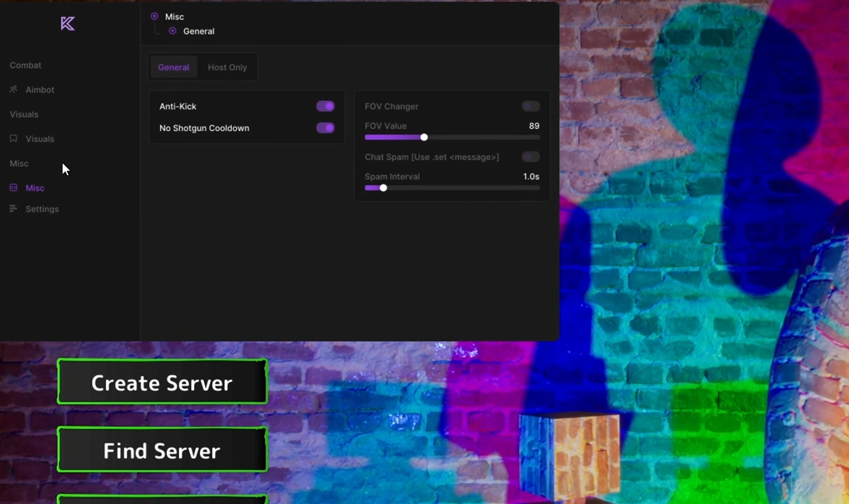The width and height of the screenshot is (849, 504).
Task: Disable the Anti-Kick toggle
Action: coord(325,106)
